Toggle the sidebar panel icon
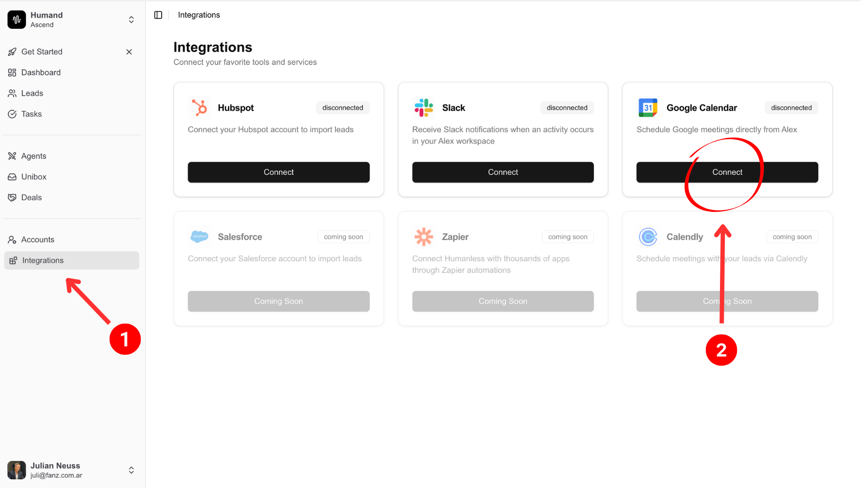This screenshot has width=868, height=488. pyautogui.click(x=158, y=15)
